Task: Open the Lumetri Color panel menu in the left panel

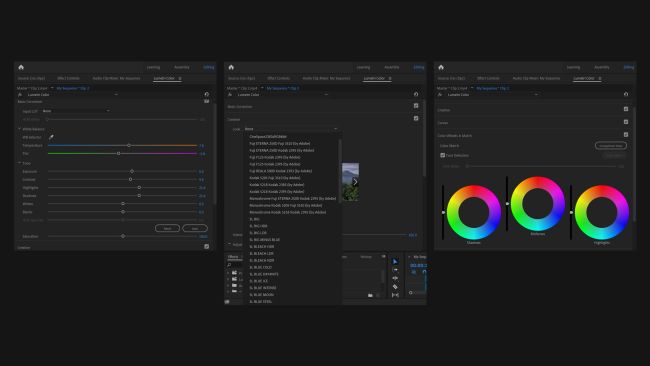Action: click(x=179, y=78)
